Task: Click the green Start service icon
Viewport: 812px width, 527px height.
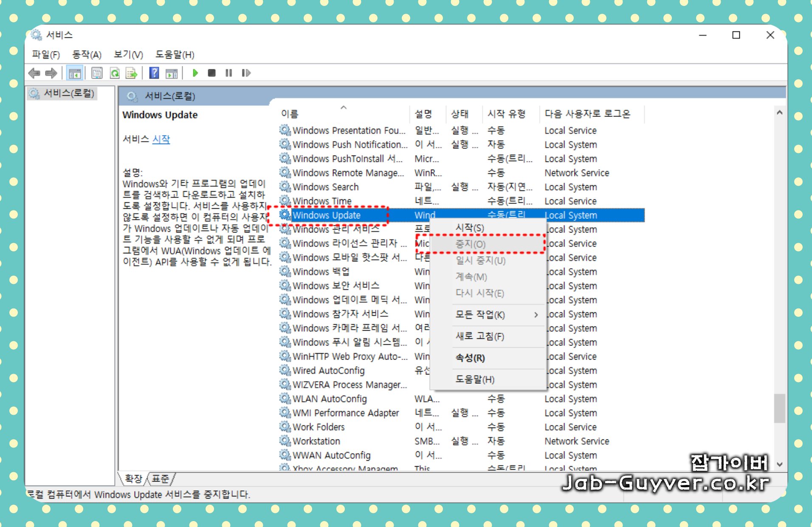Action: pyautogui.click(x=195, y=73)
